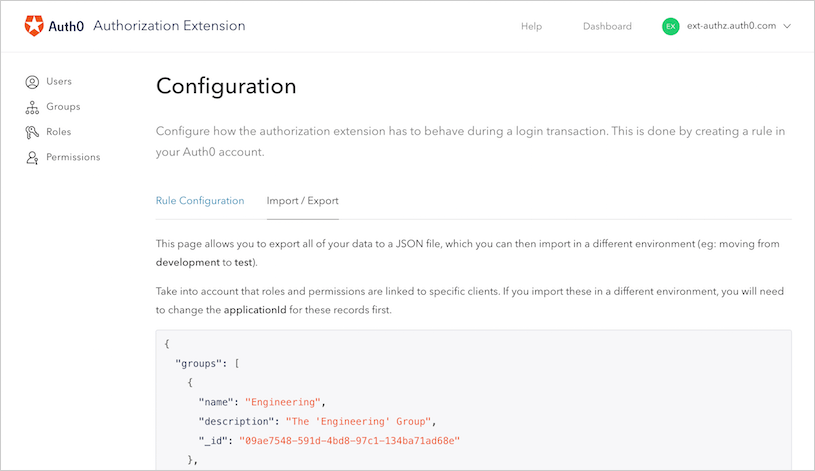
Task: Switch to the Rule Configuration tab
Action: (x=200, y=201)
